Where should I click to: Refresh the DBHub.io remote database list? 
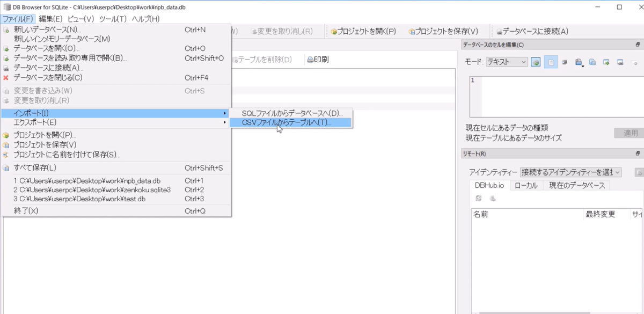pos(478,198)
